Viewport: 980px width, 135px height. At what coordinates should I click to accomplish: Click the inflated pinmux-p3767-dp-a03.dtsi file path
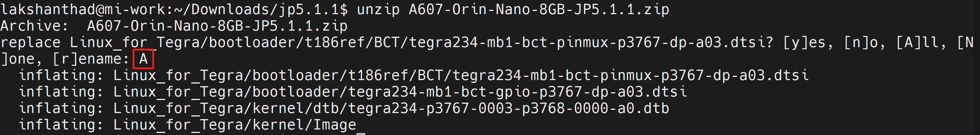(x=461, y=75)
